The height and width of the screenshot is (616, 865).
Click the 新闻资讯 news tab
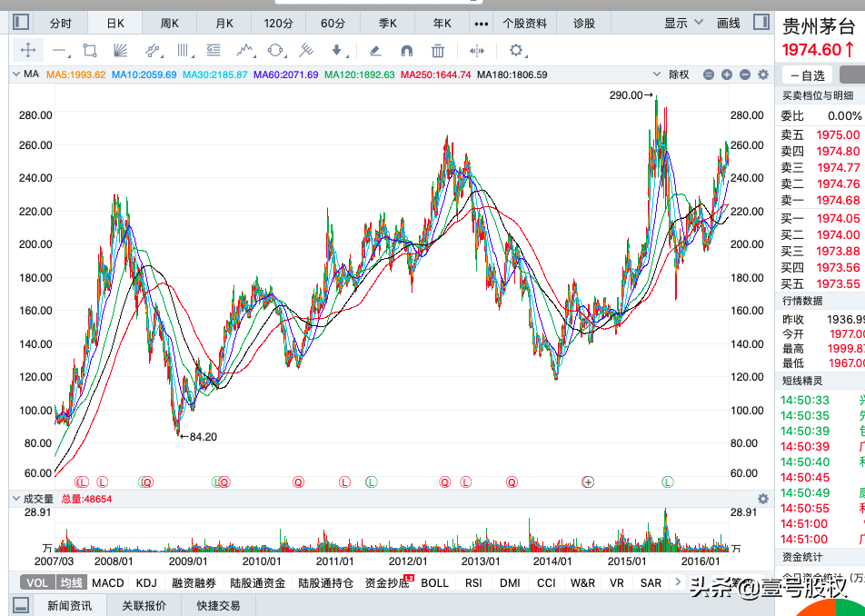69,605
